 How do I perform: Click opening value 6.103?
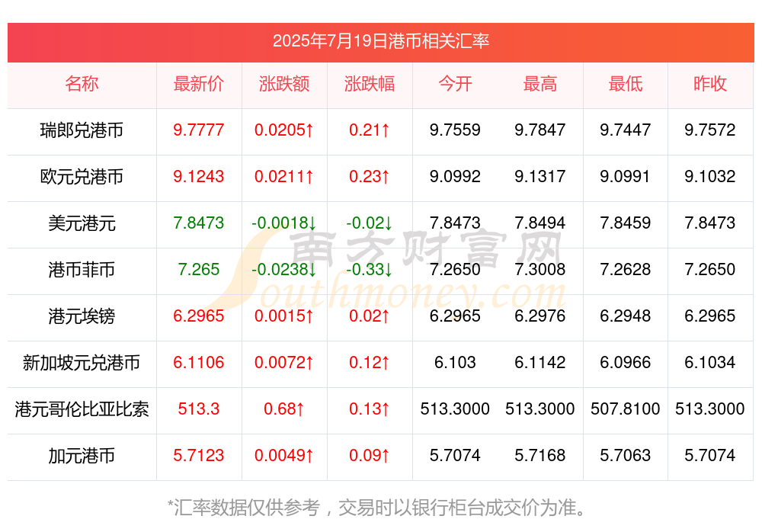point(455,362)
